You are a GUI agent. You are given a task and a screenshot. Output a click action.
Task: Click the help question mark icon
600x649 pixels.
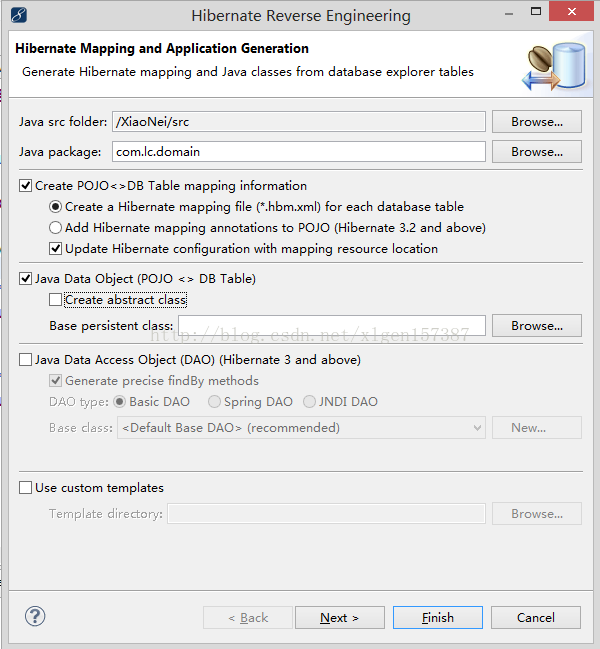pos(35,616)
